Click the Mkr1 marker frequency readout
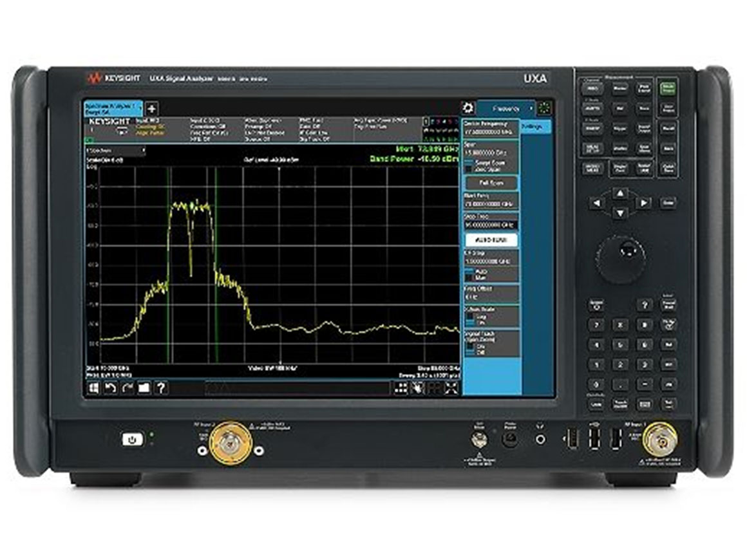Screen dimensions: 747x560 (427, 149)
